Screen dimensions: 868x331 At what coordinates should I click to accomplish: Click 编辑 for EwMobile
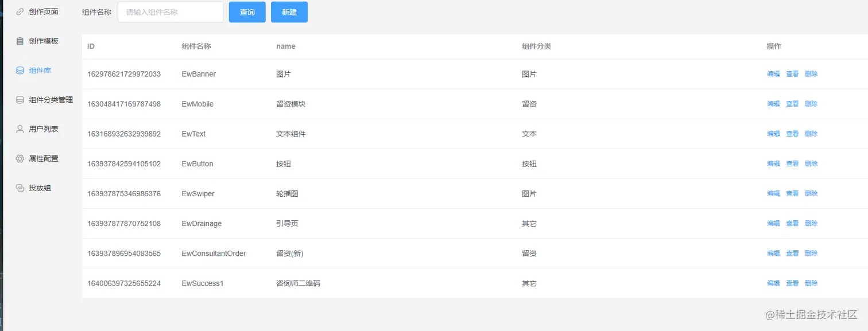coord(773,104)
